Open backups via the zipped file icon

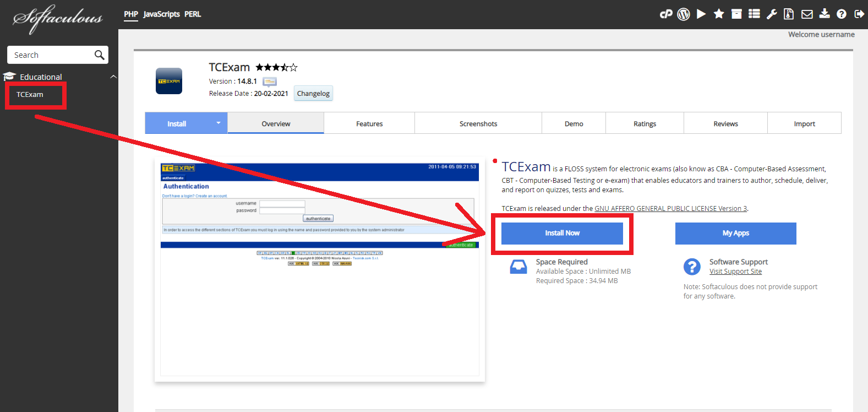789,14
